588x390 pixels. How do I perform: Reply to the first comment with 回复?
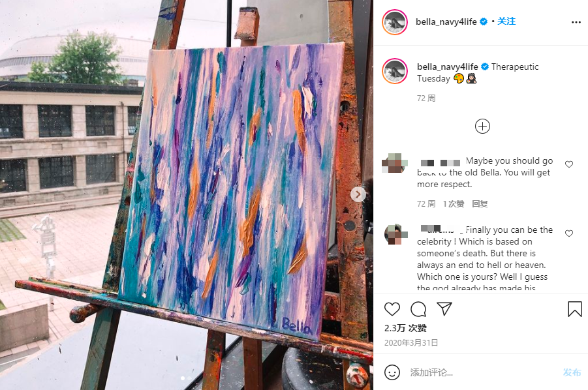(480, 203)
